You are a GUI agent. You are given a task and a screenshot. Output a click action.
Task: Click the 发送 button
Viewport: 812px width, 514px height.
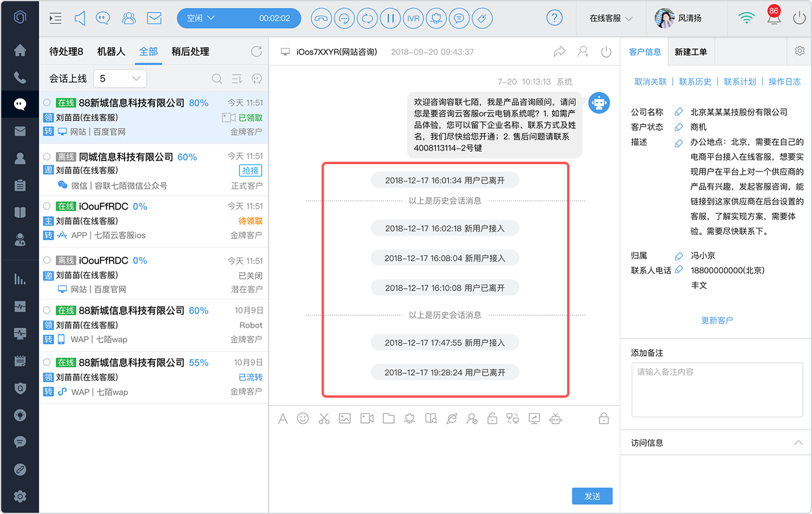point(592,496)
